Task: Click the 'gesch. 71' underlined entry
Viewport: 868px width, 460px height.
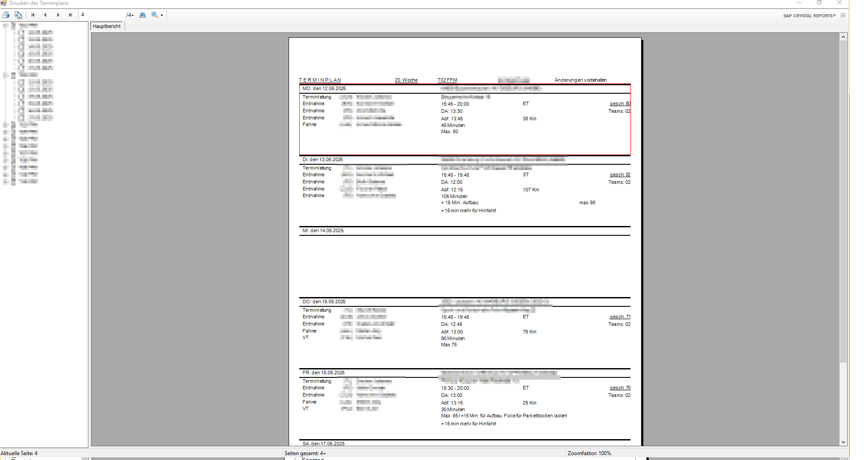Action: click(x=620, y=317)
